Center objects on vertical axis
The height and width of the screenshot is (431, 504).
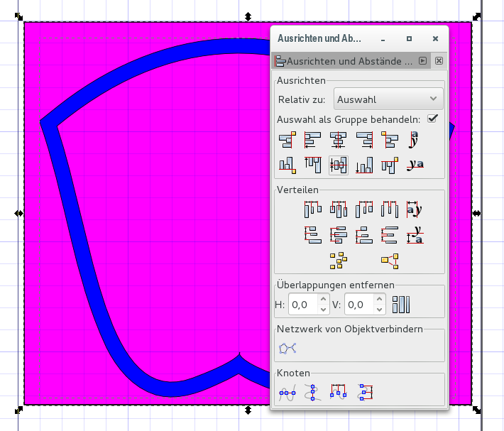[339, 140]
